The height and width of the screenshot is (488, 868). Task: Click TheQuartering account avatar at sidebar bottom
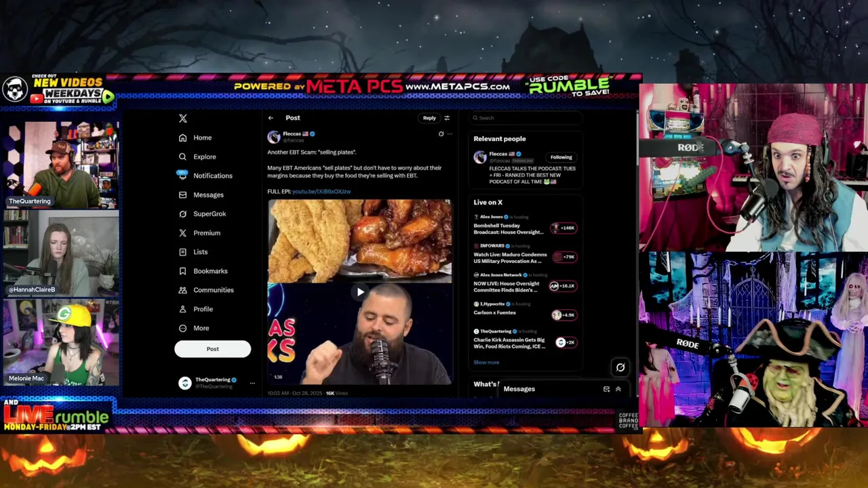point(184,383)
